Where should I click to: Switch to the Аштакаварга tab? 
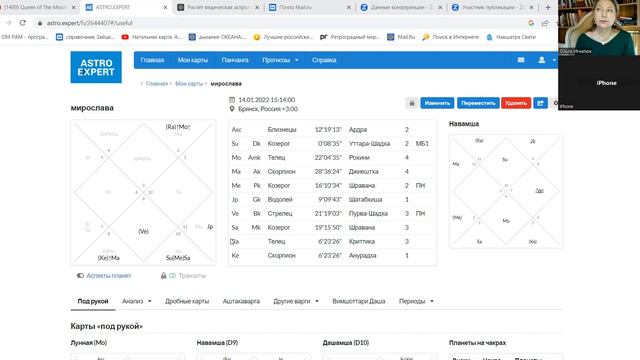[241, 301]
